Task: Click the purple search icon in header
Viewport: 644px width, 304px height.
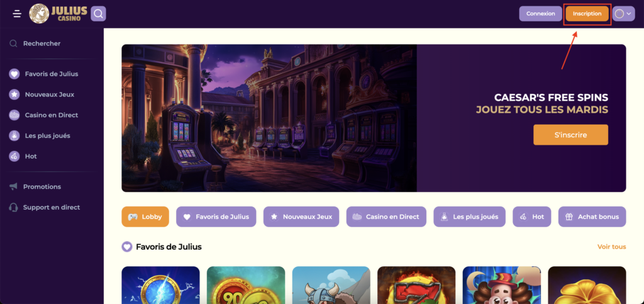Action: point(98,14)
